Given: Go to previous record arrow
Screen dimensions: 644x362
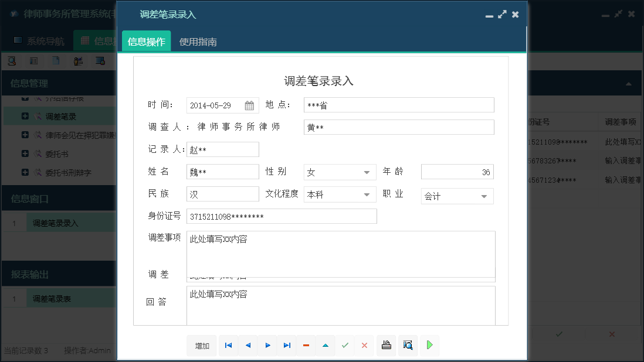Looking at the screenshot, I should pyautogui.click(x=248, y=346).
